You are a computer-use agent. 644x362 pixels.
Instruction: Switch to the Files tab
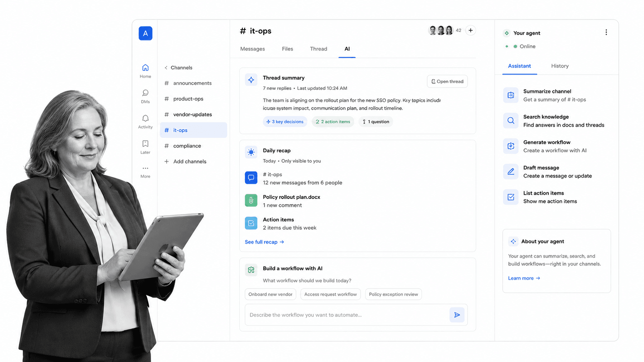tap(287, 49)
